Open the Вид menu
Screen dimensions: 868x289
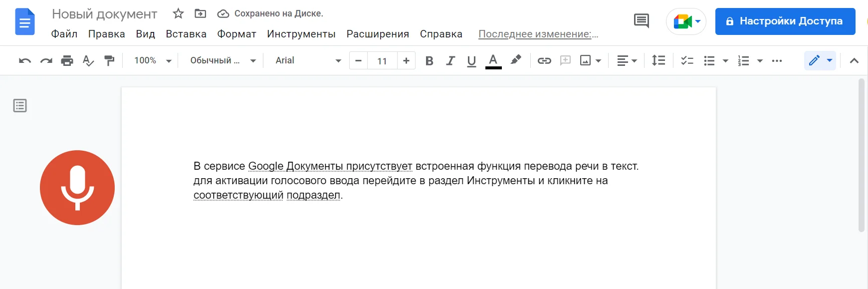pyautogui.click(x=146, y=34)
